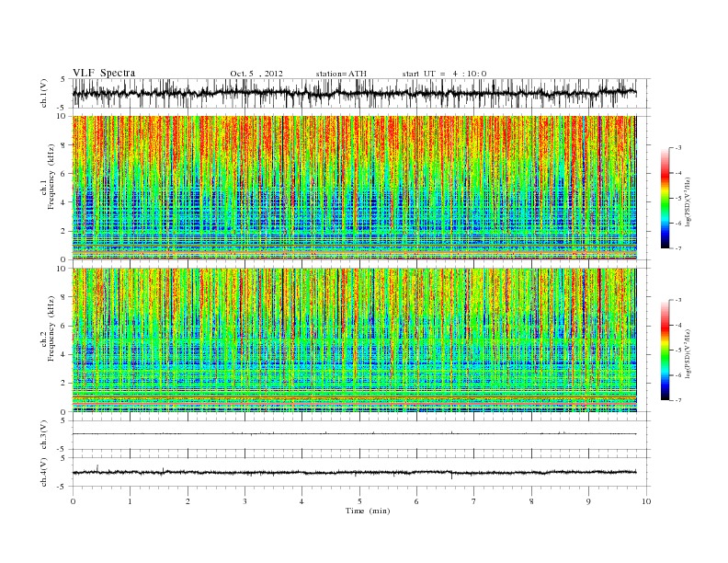Click the ch.2 color bar "log(PSD)(V²/Hz)" label
Viewport: 728px width, 563px height.
(x=688, y=353)
